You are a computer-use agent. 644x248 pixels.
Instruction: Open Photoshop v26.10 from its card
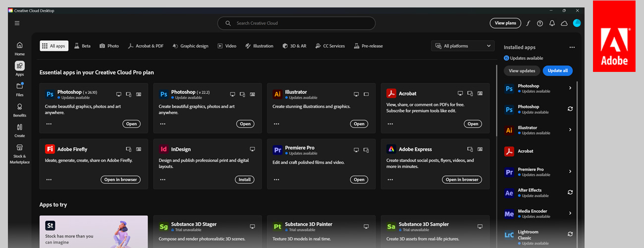(131, 124)
